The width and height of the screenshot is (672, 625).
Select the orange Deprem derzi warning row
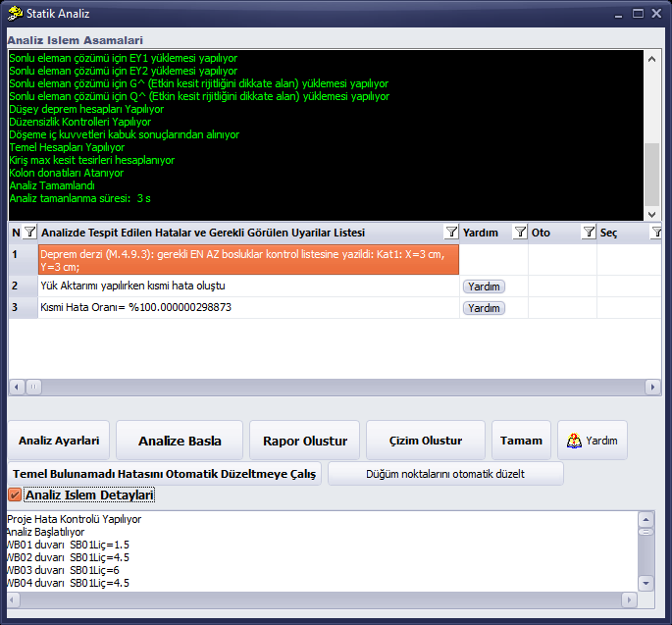click(x=248, y=260)
